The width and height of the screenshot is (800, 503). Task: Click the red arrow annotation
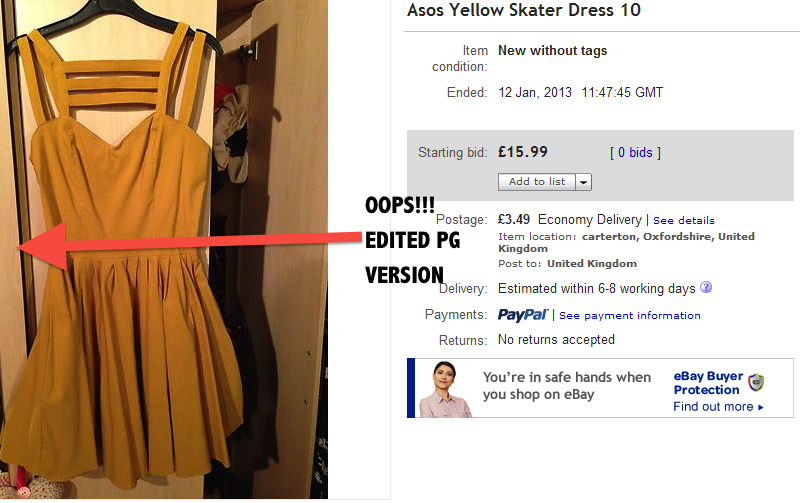(x=190, y=245)
